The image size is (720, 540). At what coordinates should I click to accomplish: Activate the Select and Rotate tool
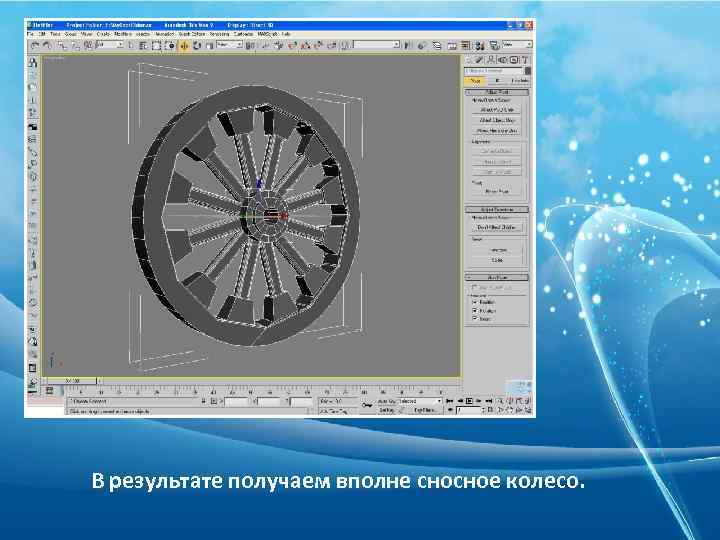coord(197,45)
